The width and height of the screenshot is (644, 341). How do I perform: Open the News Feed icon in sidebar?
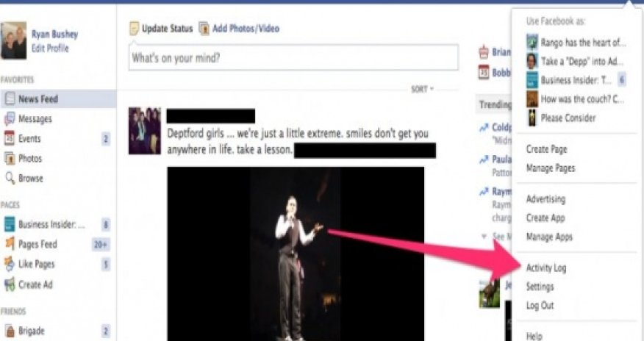tap(10, 99)
